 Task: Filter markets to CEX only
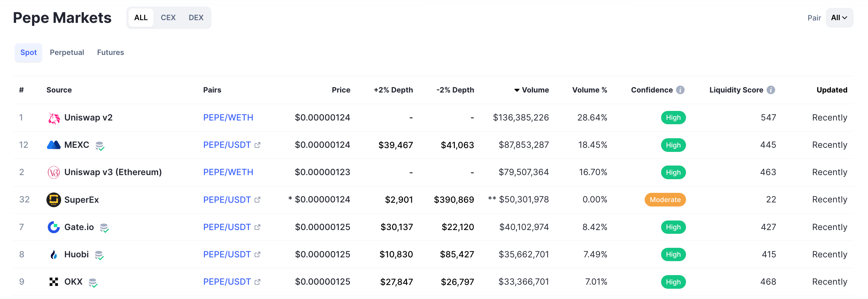click(x=168, y=18)
